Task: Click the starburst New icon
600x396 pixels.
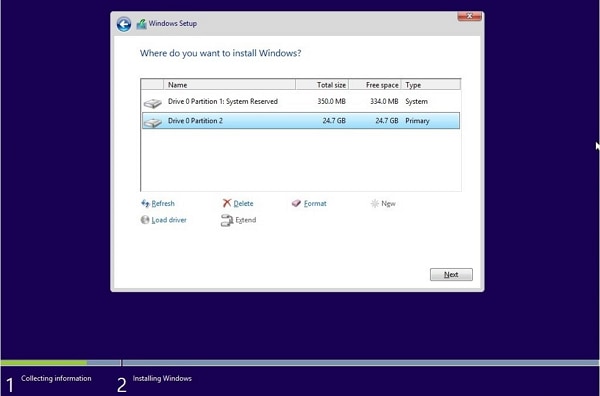Action: [x=375, y=204]
